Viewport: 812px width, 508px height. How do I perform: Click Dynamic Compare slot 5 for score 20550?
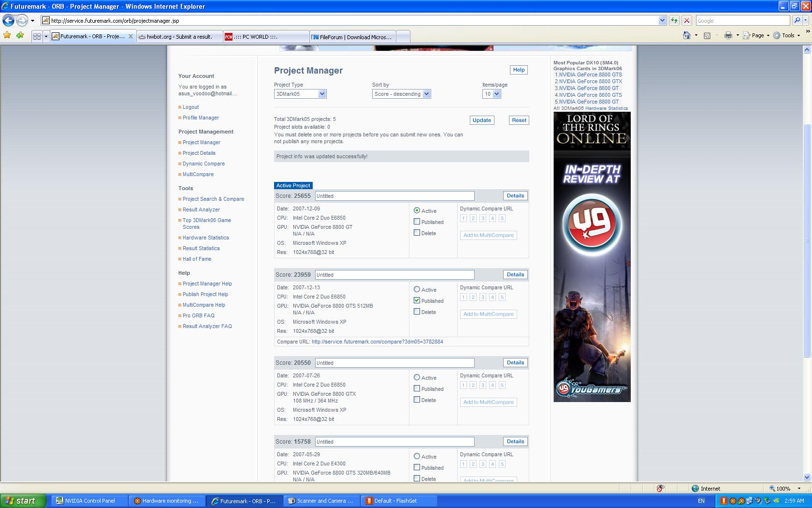click(502, 385)
